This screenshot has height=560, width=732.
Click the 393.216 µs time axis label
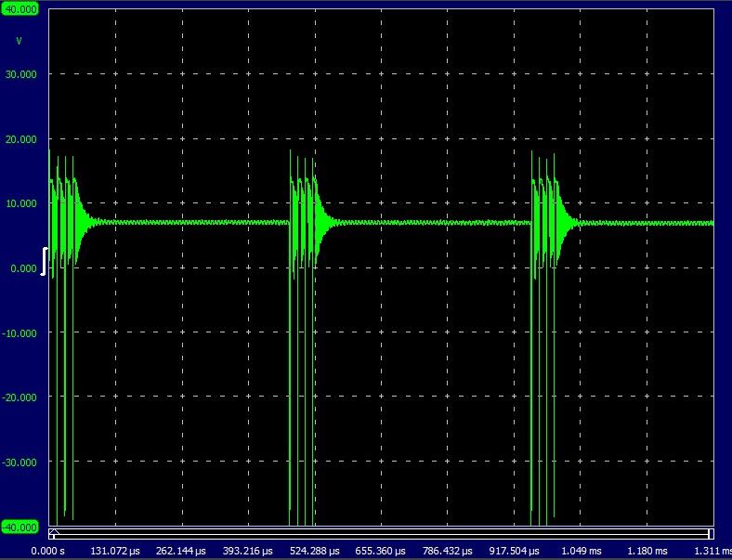point(248,551)
